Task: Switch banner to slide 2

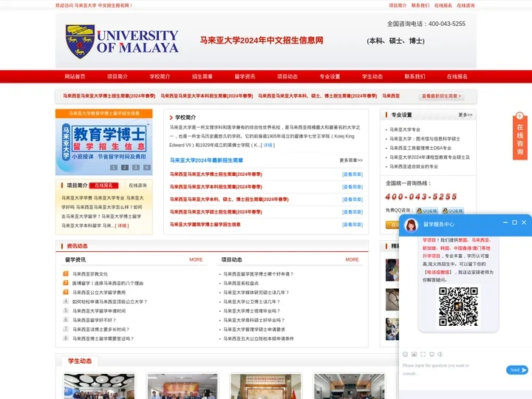Action: point(125,167)
